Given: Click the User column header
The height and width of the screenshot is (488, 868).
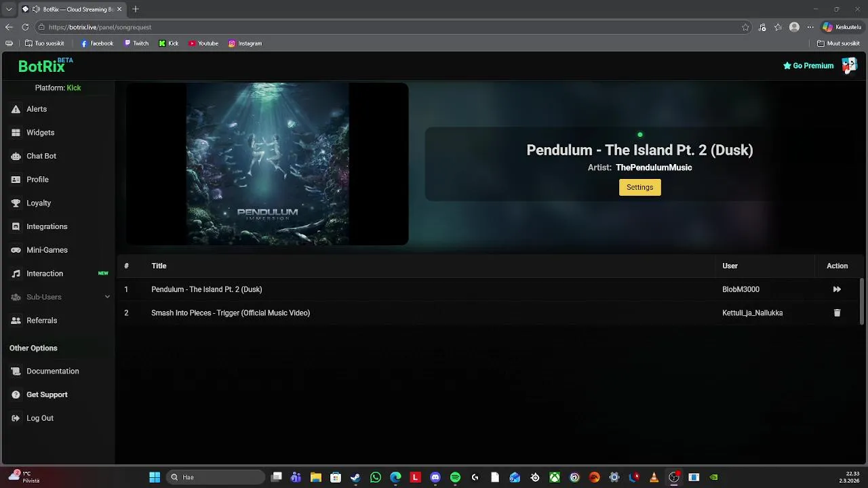Looking at the screenshot, I should (730, 266).
